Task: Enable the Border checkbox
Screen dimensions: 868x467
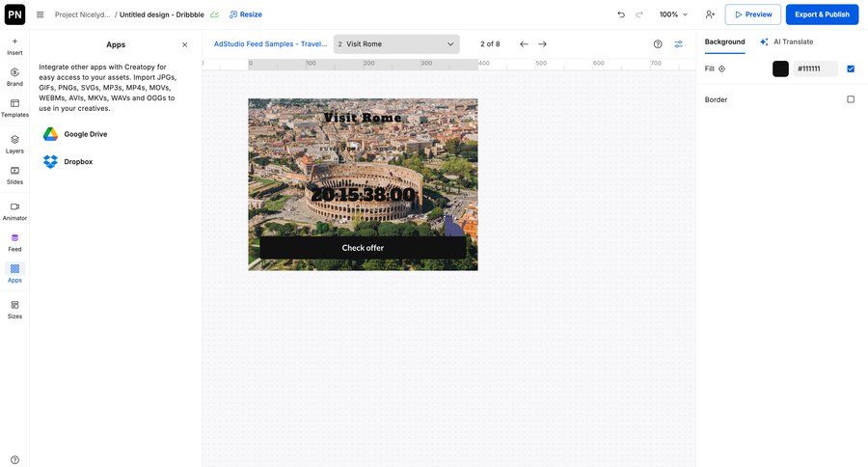Action: point(851,99)
